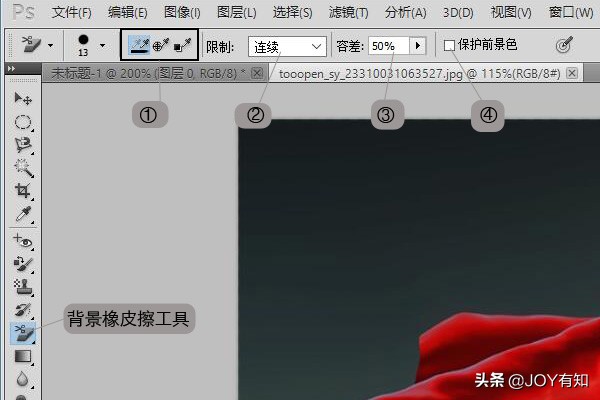600x400 pixels.
Task: Choose Sampling: Continuous eyedropper option
Action: click(x=139, y=45)
